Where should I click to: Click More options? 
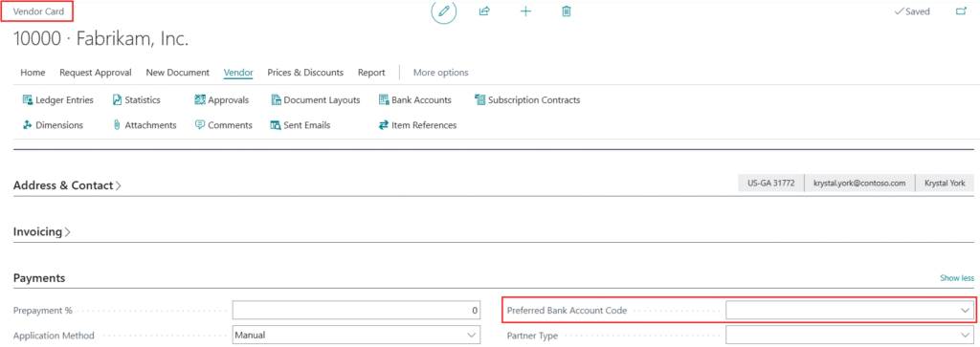coord(440,73)
